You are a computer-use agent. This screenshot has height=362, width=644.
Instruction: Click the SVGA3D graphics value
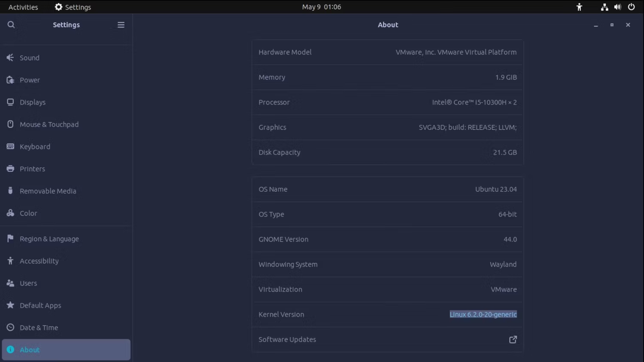click(x=468, y=127)
